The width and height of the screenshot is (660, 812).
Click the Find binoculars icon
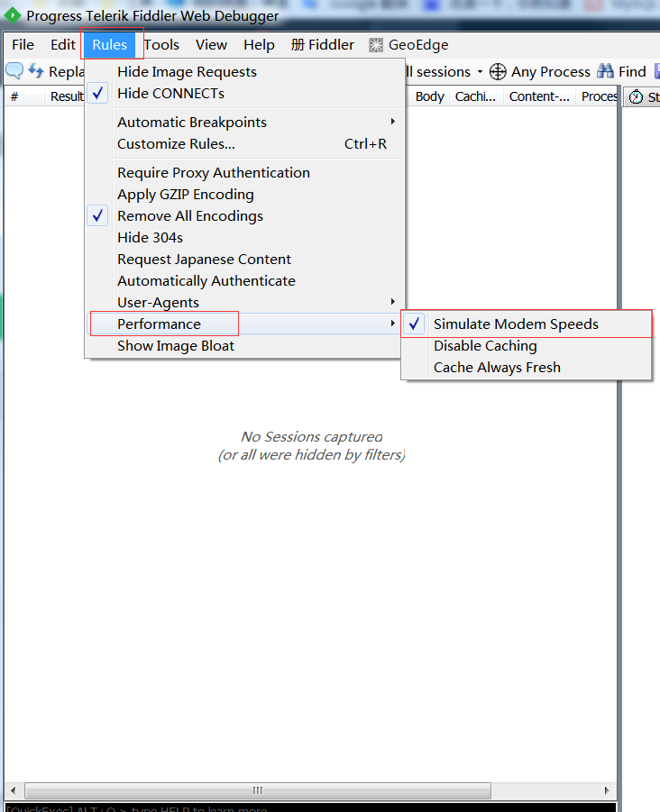click(x=605, y=71)
